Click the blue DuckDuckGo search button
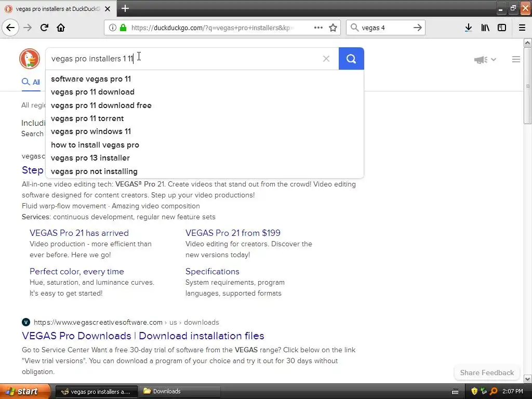 click(351, 59)
